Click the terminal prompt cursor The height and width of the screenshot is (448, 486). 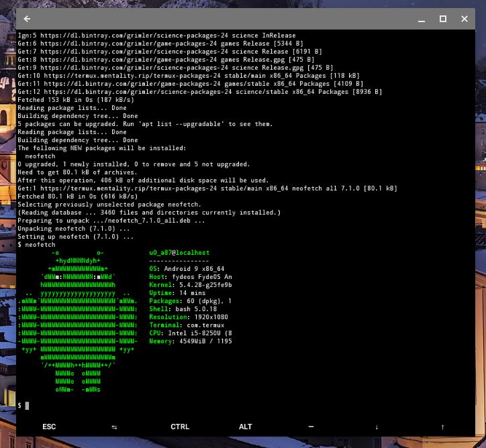[27, 406]
